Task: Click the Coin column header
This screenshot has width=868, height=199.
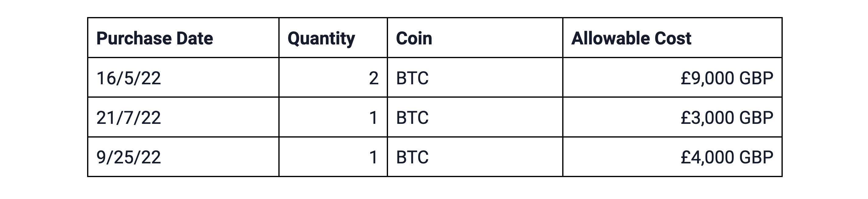Action: [414, 38]
